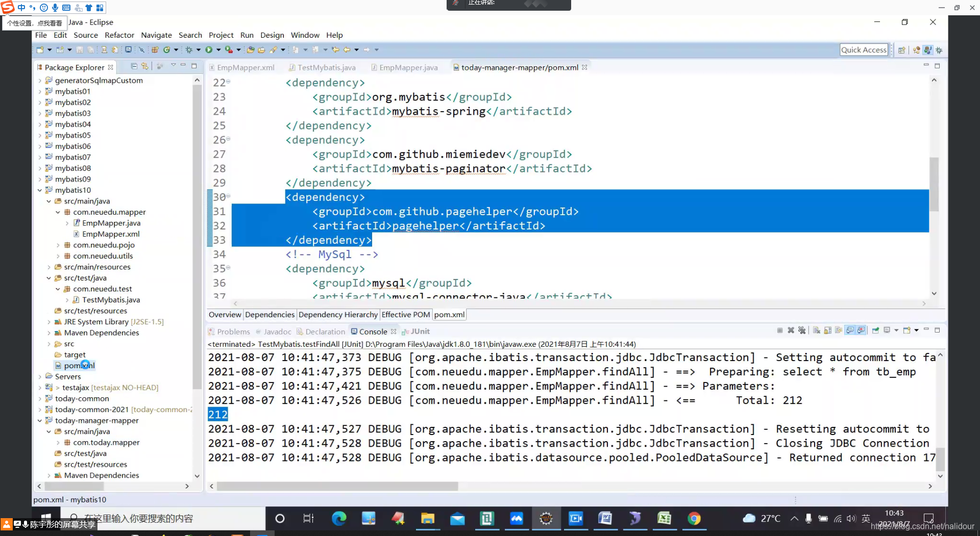The height and width of the screenshot is (536, 980).
Task: Click the New file wizard toolbar icon
Action: click(x=40, y=49)
